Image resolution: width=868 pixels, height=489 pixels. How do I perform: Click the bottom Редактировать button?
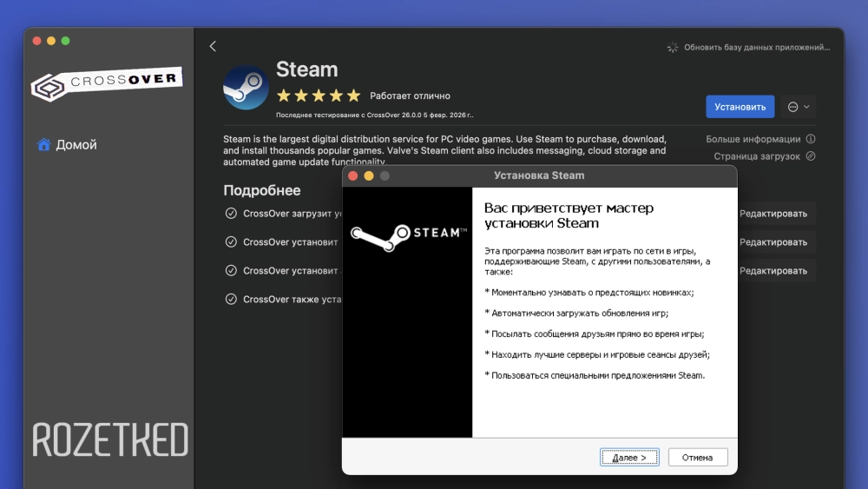click(x=773, y=271)
